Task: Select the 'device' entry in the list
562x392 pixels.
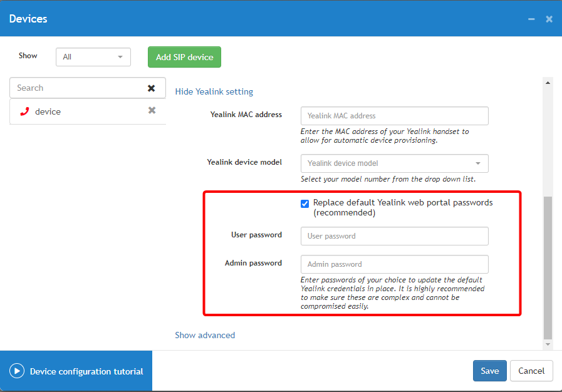Action: click(x=88, y=111)
